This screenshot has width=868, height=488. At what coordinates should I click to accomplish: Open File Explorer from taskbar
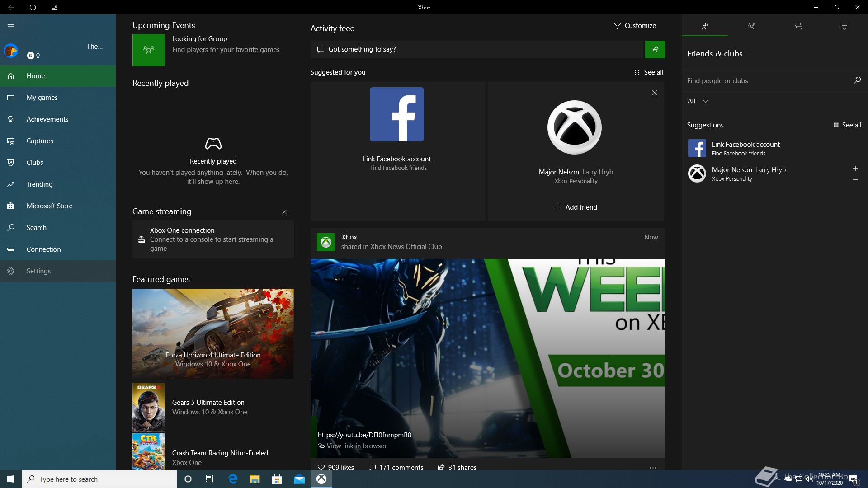pos(255,479)
